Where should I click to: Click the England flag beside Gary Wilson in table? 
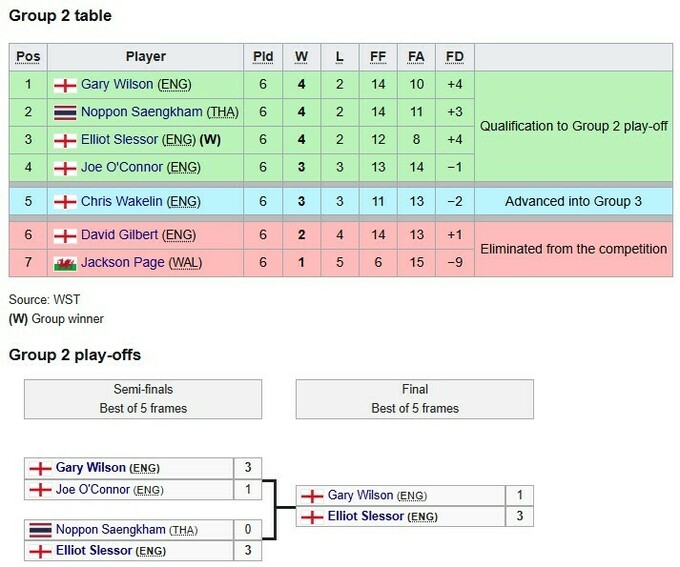pyautogui.click(x=65, y=85)
